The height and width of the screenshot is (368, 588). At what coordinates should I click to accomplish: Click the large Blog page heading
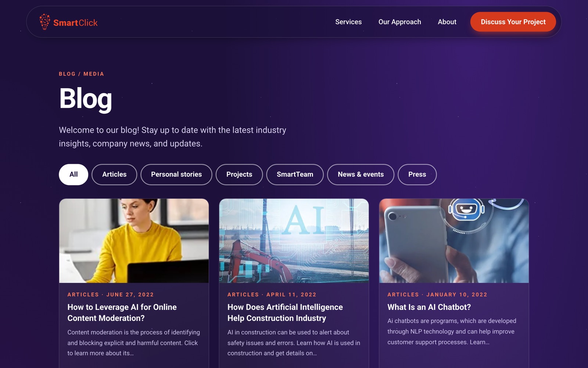(x=86, y=99)
